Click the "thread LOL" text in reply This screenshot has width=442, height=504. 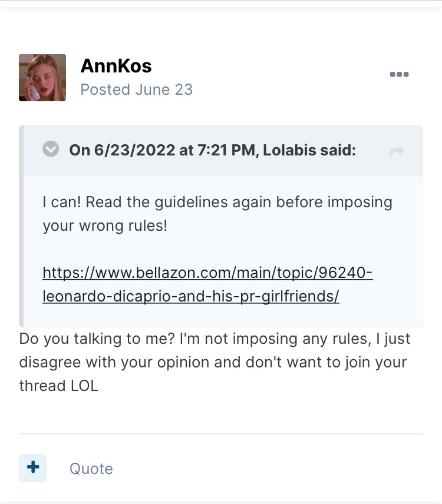(58, 386)
